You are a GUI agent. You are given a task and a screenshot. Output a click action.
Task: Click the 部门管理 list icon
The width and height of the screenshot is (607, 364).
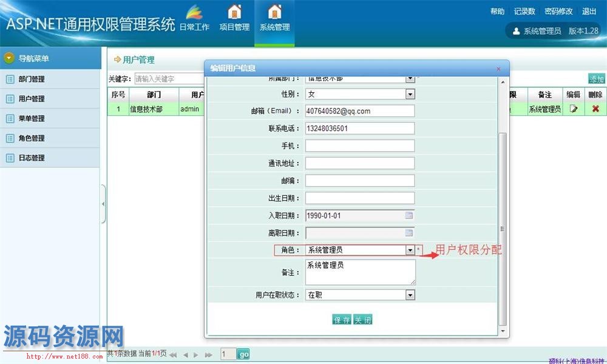(x=10, y=79)
